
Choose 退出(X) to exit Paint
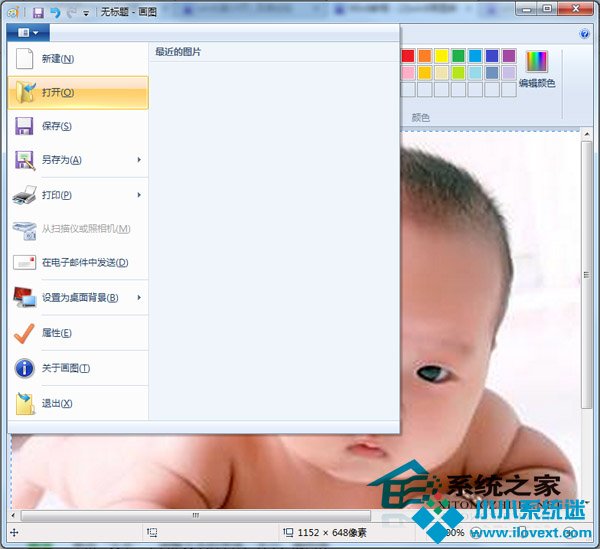[78, 403]
